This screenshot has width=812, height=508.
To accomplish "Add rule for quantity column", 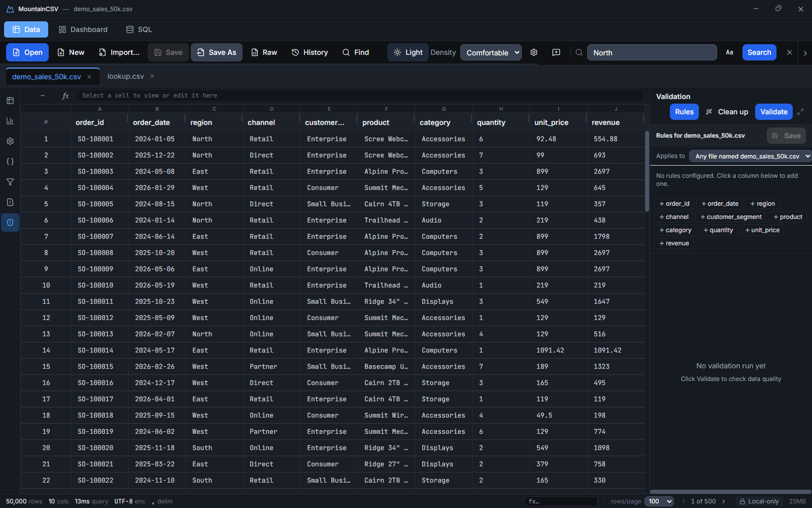I will click(718, 230).
